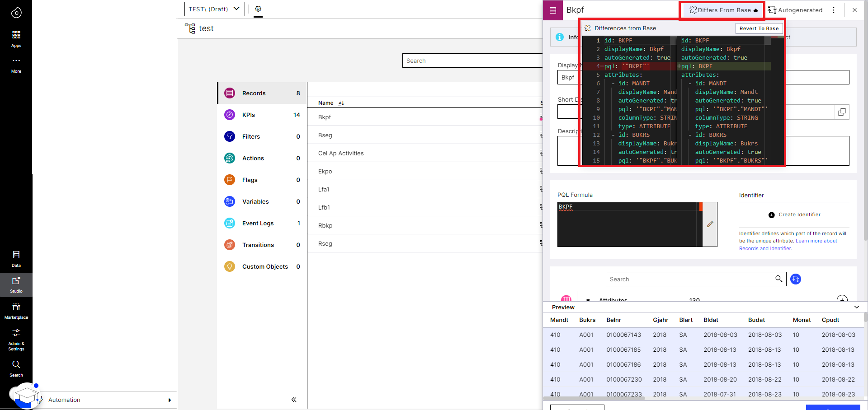Select the Records category
The height and width of the screenshot is (410, 868).
[x=262, y=93]
